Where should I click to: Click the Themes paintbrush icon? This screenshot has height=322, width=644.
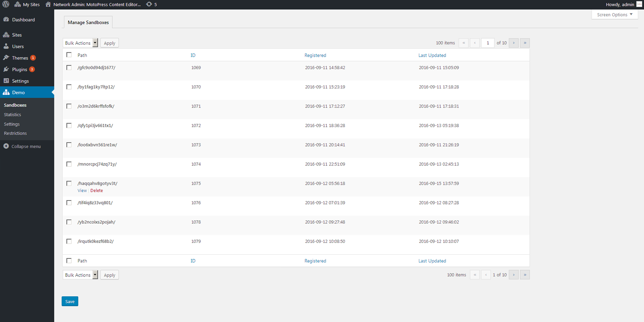[x=6, y=58]
